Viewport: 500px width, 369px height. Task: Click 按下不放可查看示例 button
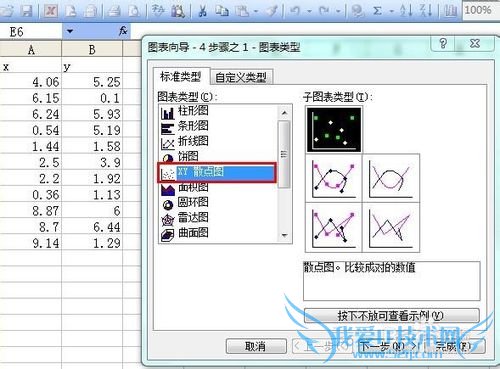392,315
